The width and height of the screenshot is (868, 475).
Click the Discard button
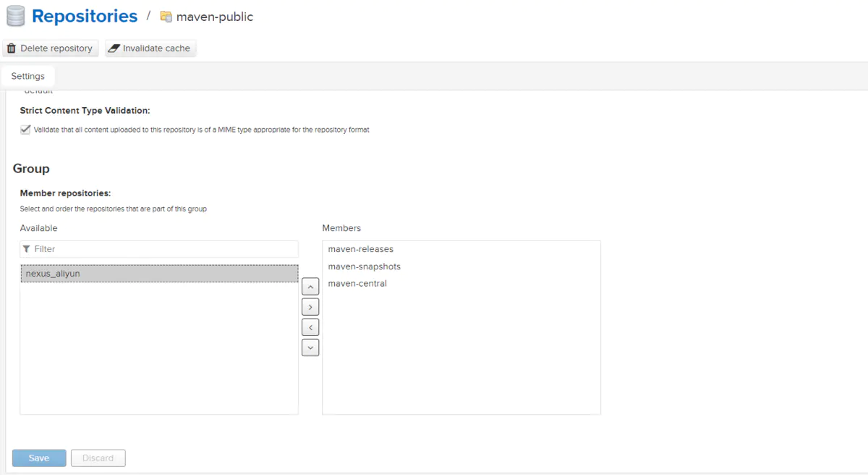pos(98,458)
